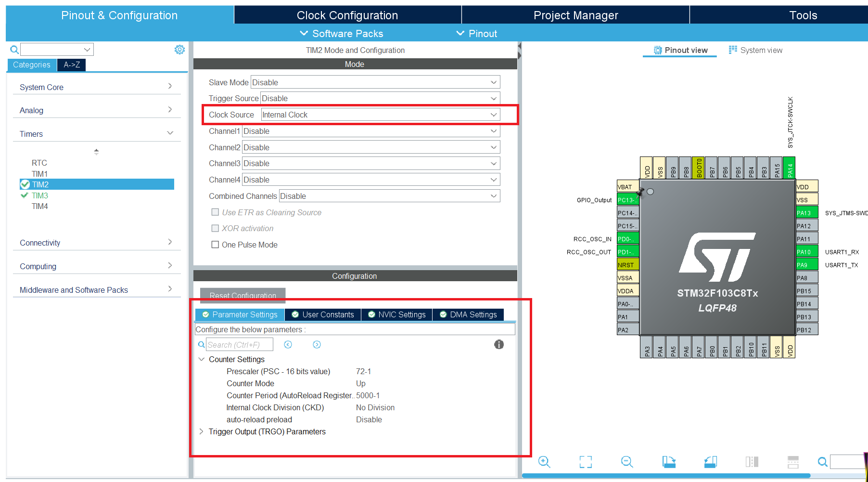Go to previous parameter search result
868x482 pixels.
tap(288, 344)
